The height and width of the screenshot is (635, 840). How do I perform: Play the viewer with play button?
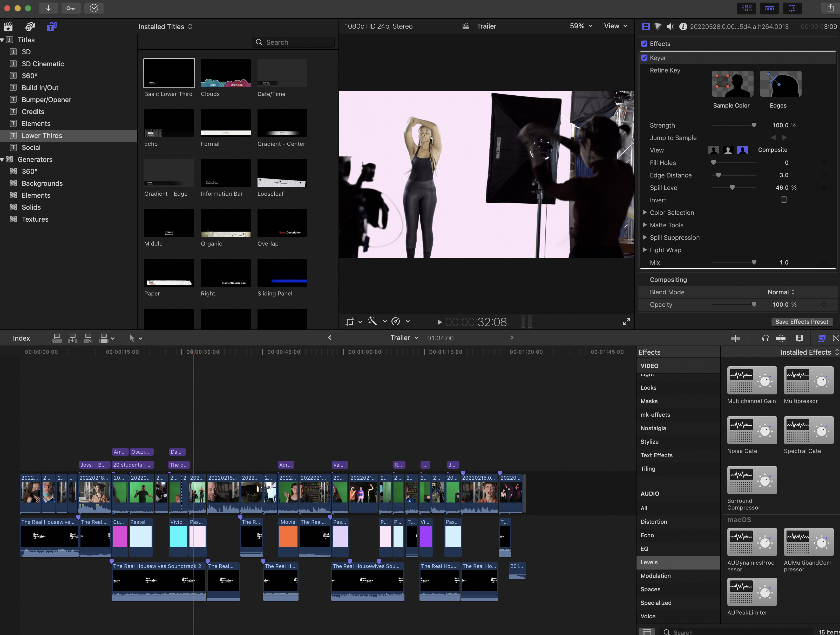pos(439,322)
